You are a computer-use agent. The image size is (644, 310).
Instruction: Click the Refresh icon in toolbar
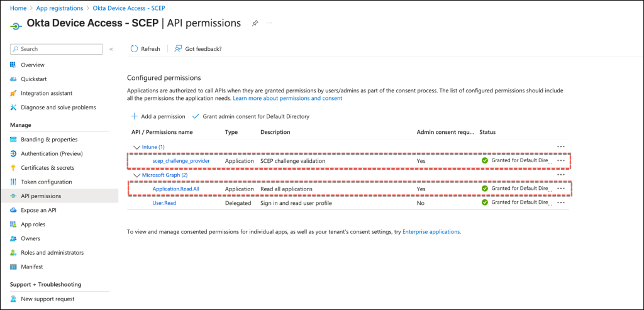pos(134,49)
